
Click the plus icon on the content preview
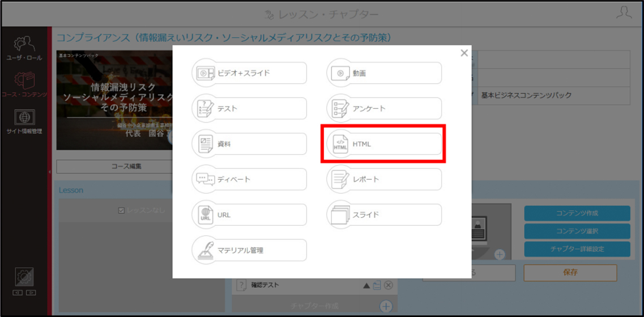click(x=500, y=255)
